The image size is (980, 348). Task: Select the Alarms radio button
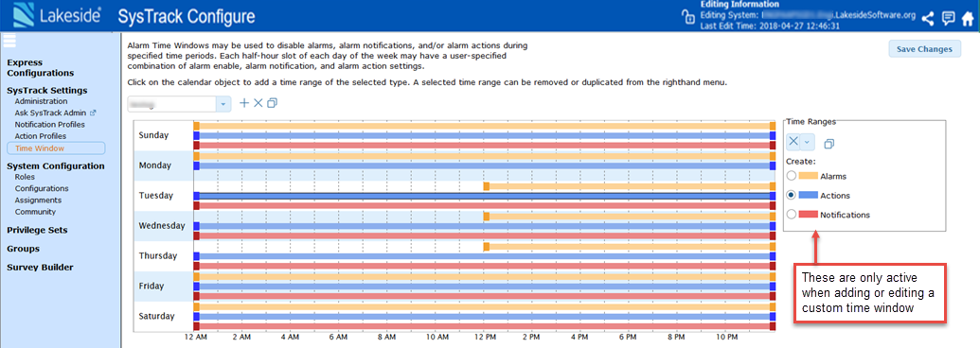pos(792,177)
